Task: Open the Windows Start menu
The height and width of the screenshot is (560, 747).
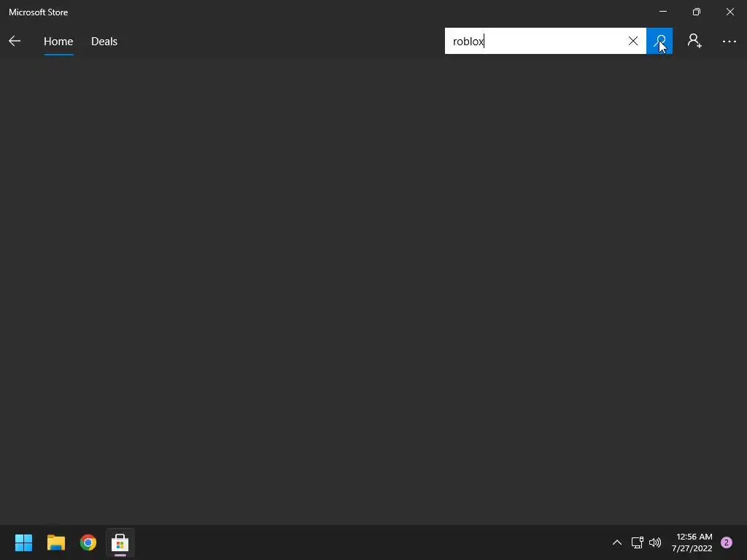Action: point(23,542)
